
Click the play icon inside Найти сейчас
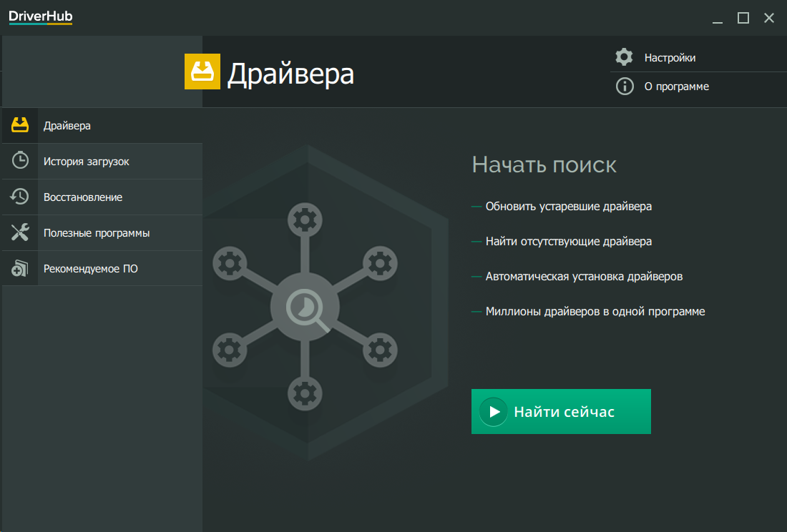[494, 412]
